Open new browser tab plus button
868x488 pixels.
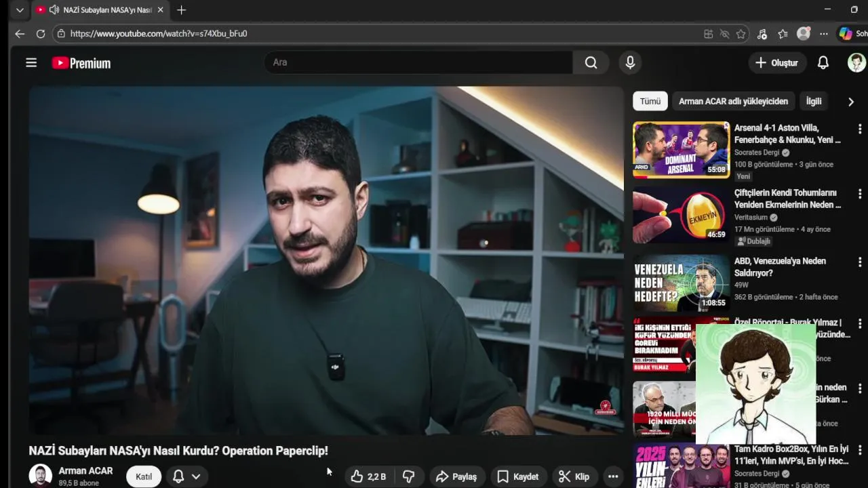tap(181, 10)
